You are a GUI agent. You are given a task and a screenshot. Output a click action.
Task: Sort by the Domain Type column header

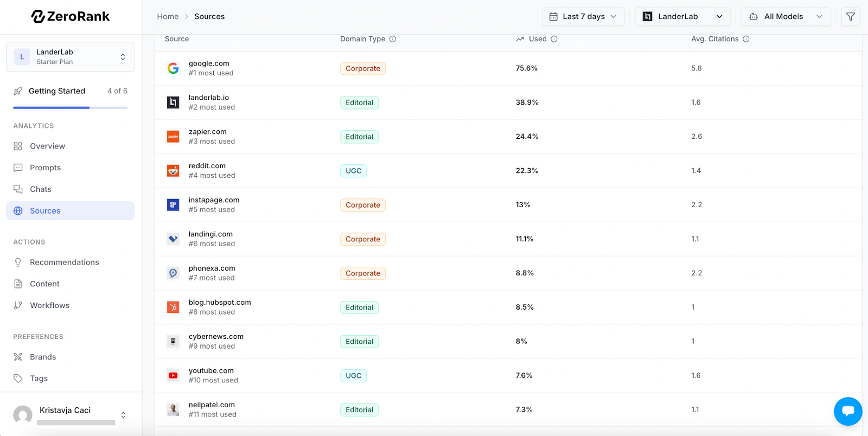(x=362, y=39)
